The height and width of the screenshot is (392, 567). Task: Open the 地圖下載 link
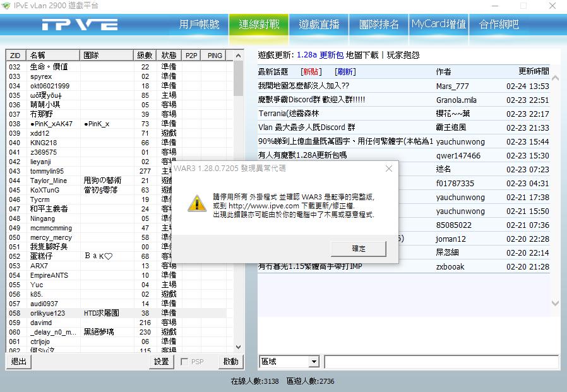(x=362, y=55)
